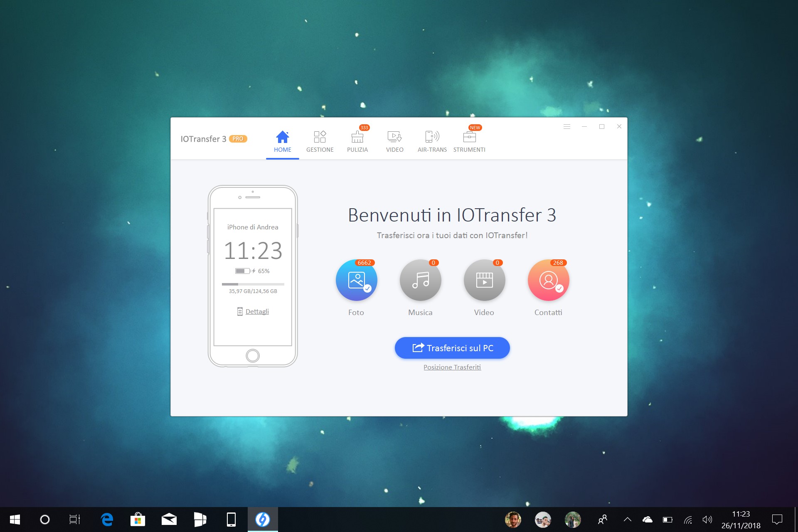Open the People icon in the taskbar
798x532 pixels.
click(x=602, y=520)
